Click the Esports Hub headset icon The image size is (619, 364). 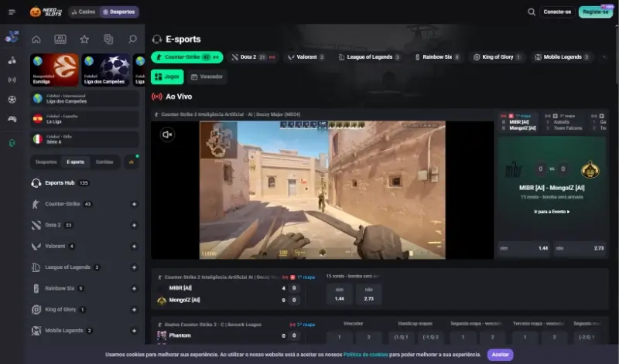pyautogui.click(x=36, y=183)
